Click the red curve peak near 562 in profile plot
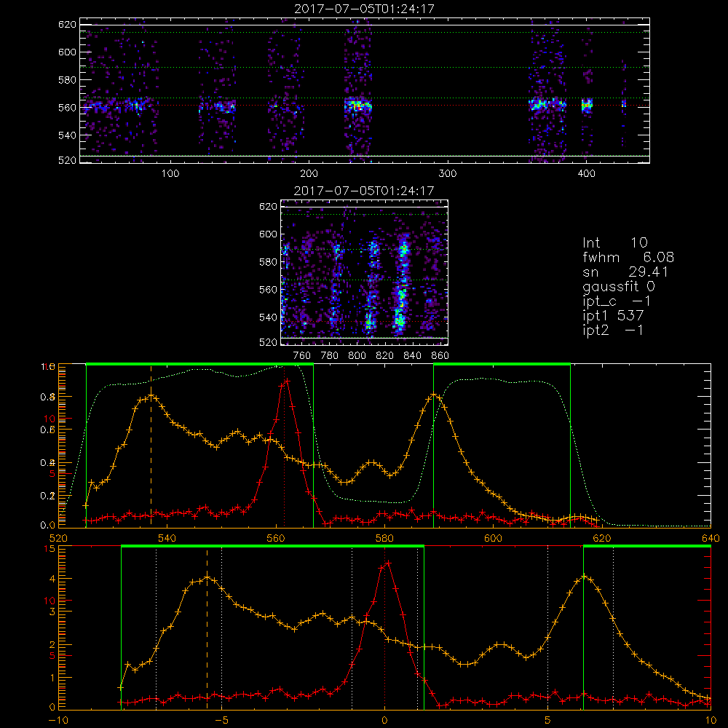Image resolution: width=728 pixels, height=728 pixels. click(x=286, y=381)
